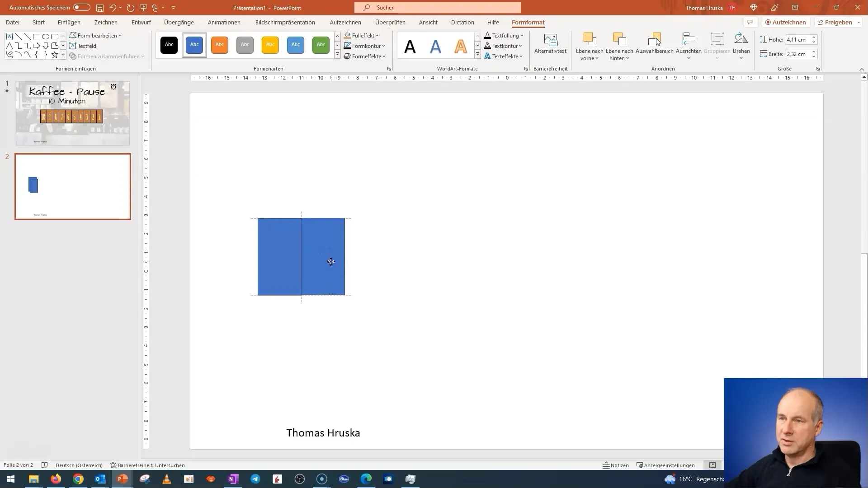Select the Oval shape in gallery
The height and width of the screenshot is (488, 868).
46,37
